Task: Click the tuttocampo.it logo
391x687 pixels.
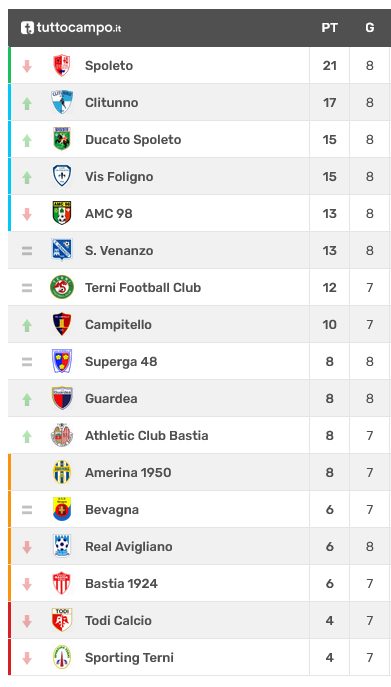Action: pos(71,28)
